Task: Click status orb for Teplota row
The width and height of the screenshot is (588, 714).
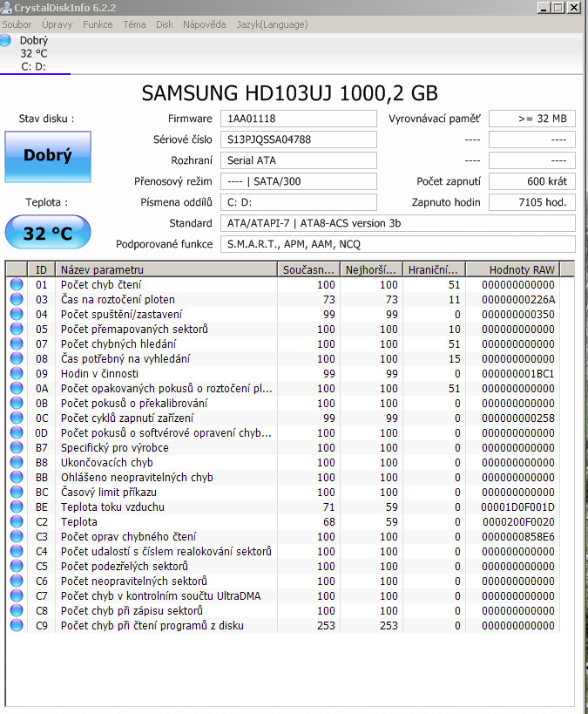Action: (17, 522)
